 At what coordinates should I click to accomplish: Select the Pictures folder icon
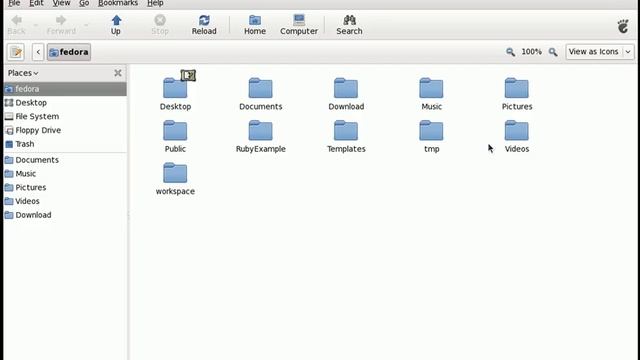pyautogui.click(x=516, y=88)
